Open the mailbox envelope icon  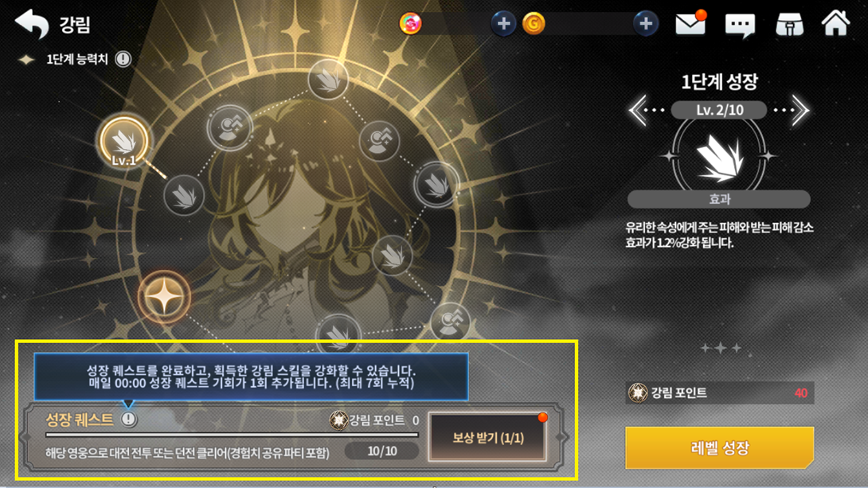click(690, 24)
